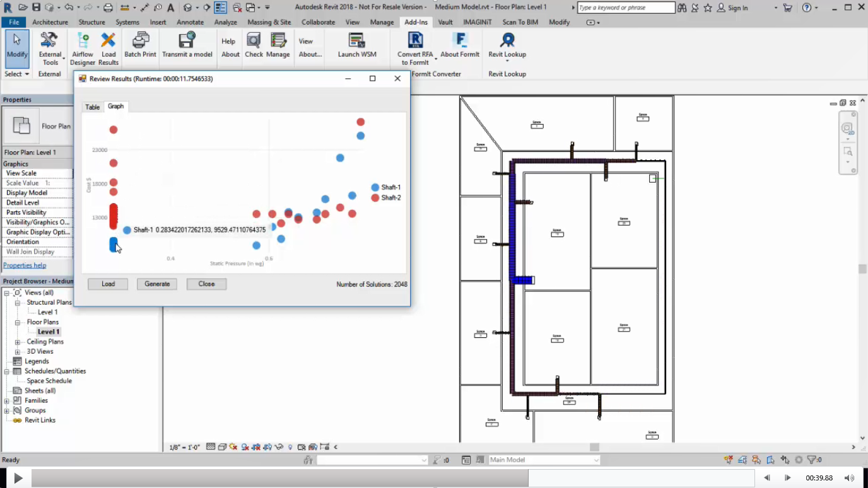This screenshot has width=868, height=488.
Task: Expand the 3D Views node
Action: point(18,352)
